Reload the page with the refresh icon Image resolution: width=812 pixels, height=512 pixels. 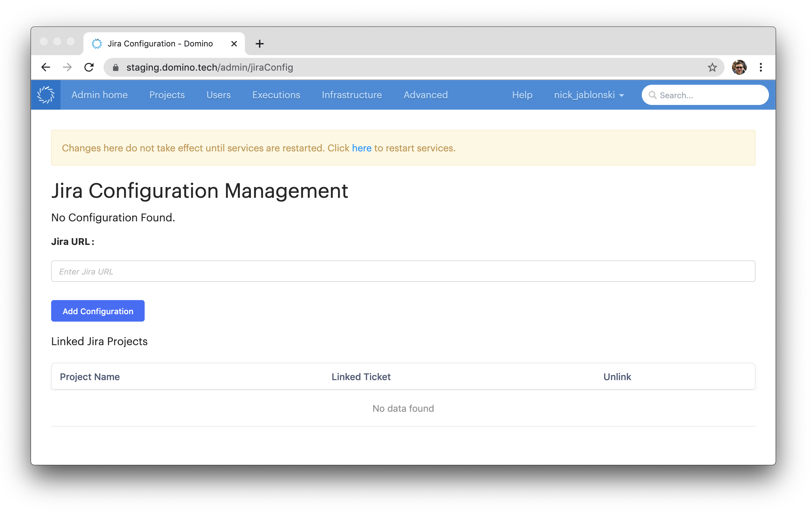tap(89, 68)
